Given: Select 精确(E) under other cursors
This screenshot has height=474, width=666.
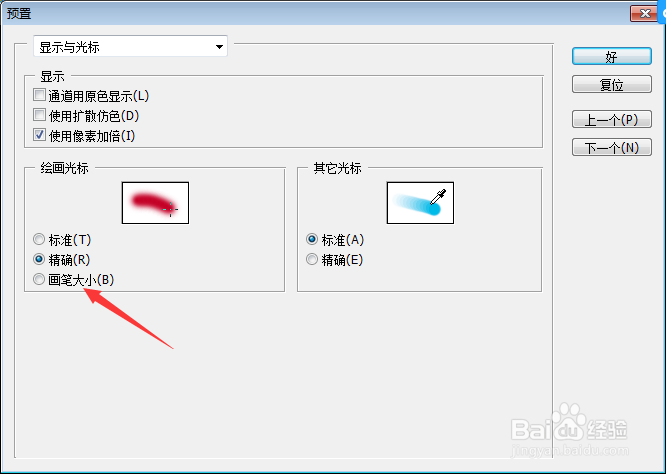Looking at the screenshot, I should (x=312, y=259).
